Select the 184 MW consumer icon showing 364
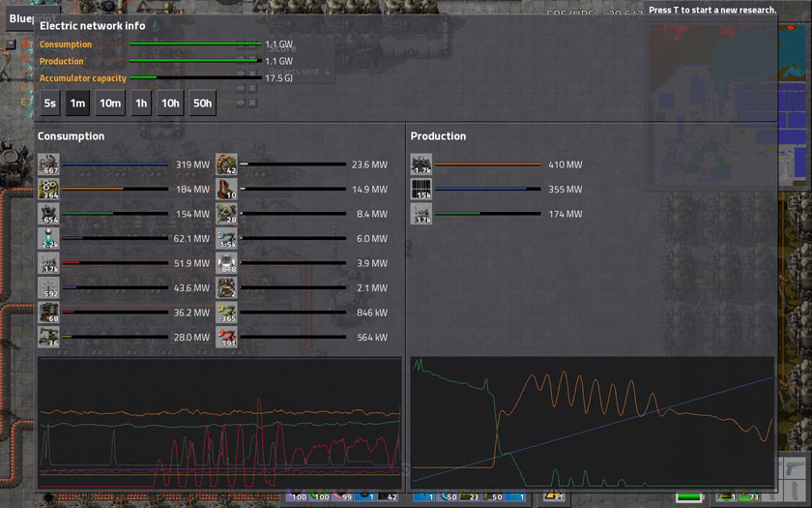 pos(48,190)
